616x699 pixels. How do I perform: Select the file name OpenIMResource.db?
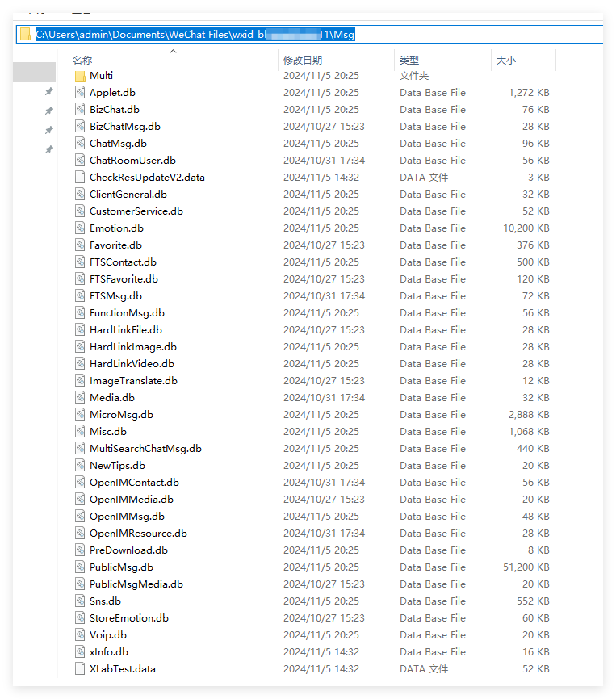point(138,534)
